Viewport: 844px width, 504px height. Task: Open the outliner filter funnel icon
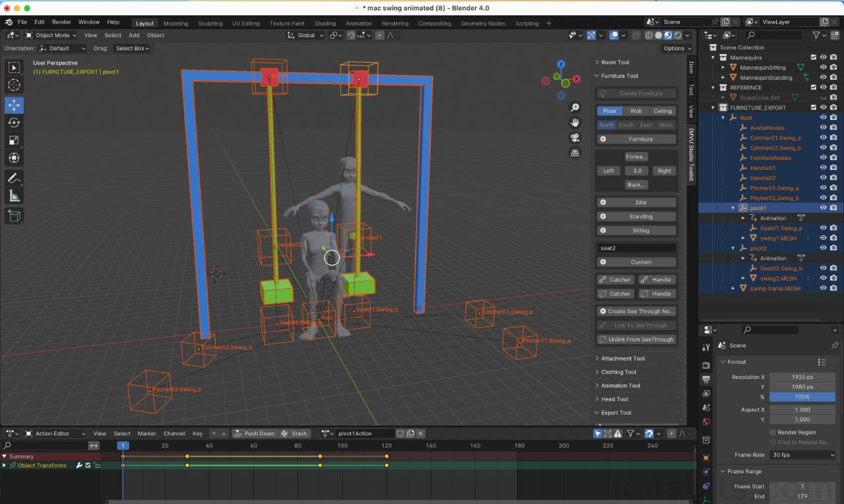tap(816, 35)
